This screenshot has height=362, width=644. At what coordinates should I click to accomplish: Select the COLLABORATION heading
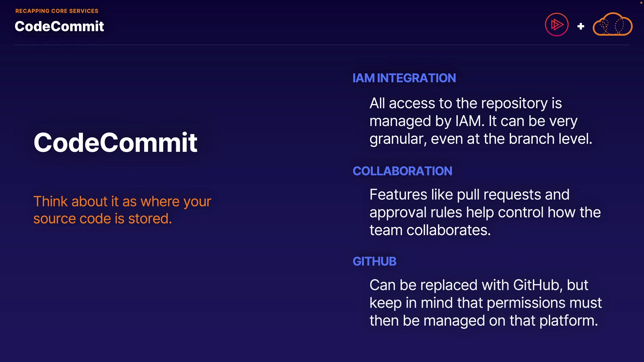pyautogui.click(x=402, y=171)
